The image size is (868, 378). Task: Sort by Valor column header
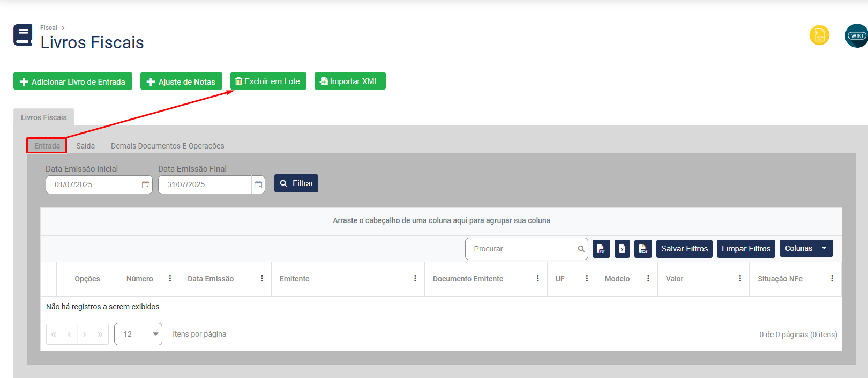coord(675,279)
